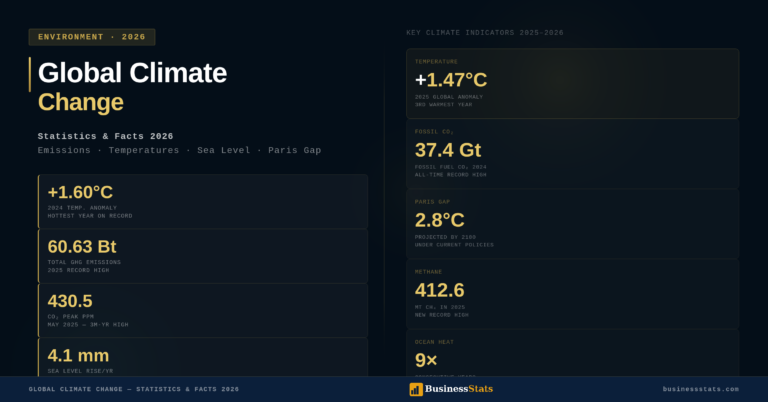Click the '4.1 mm' statistic value

[x=78, y=355]
